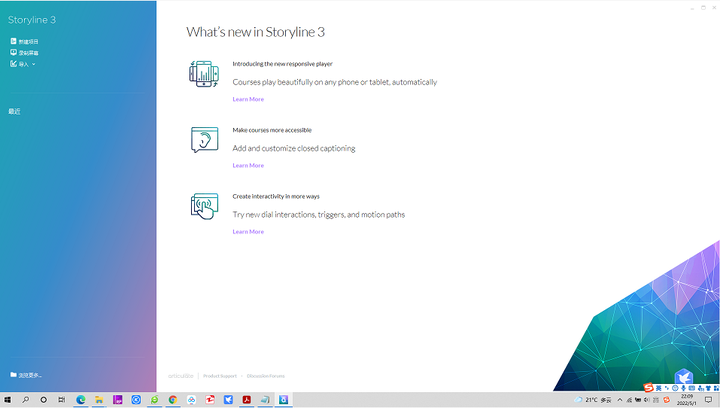Click the weather 21°C widget
The height and width of the screenshot is (408, 720).
click(x=593, y=400)
